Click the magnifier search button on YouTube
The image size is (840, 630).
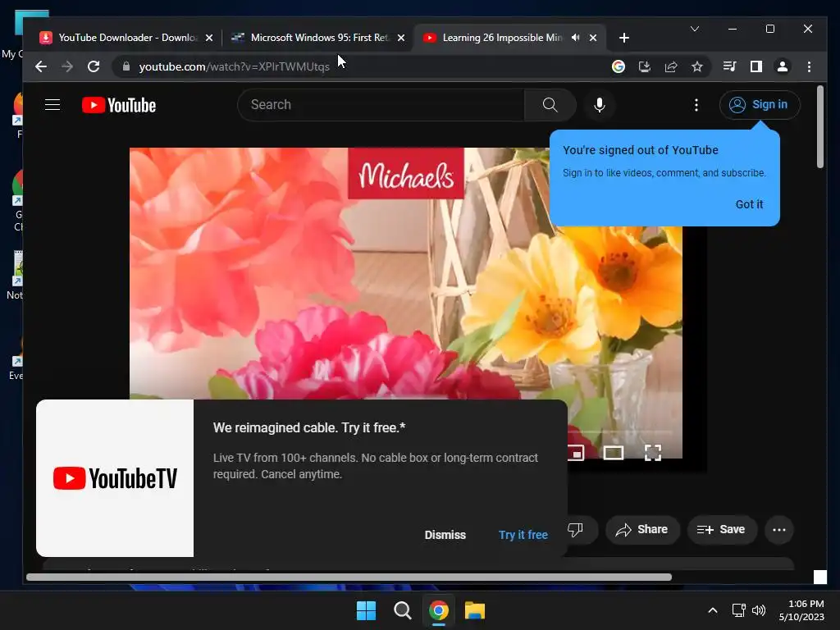[x=550, y=104]
